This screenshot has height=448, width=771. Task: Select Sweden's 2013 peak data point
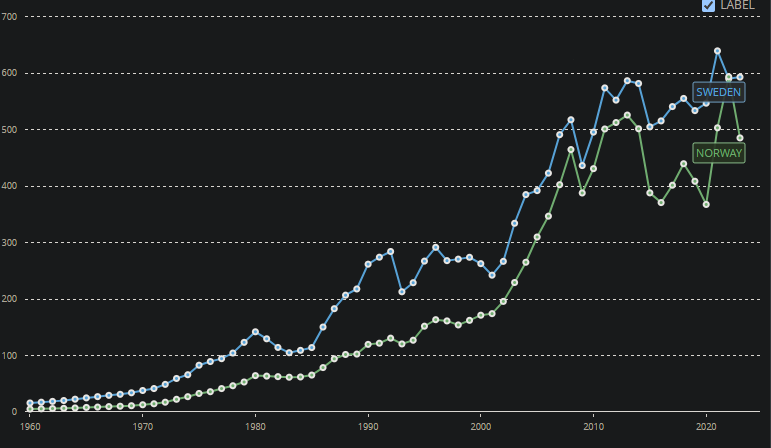pos(627,81)
